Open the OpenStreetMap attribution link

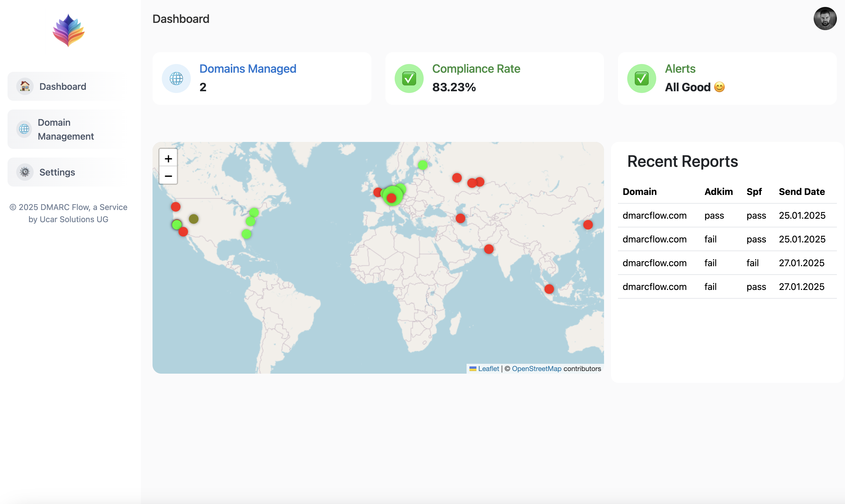536,368
